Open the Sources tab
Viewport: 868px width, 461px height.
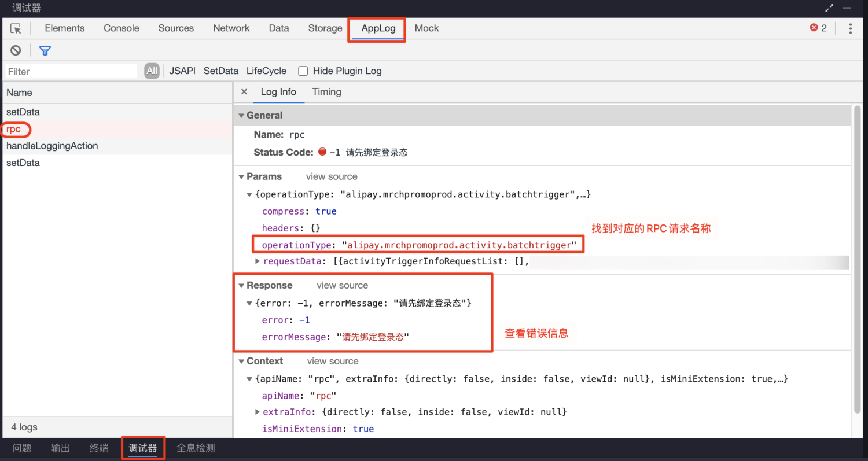coord(176,28)
